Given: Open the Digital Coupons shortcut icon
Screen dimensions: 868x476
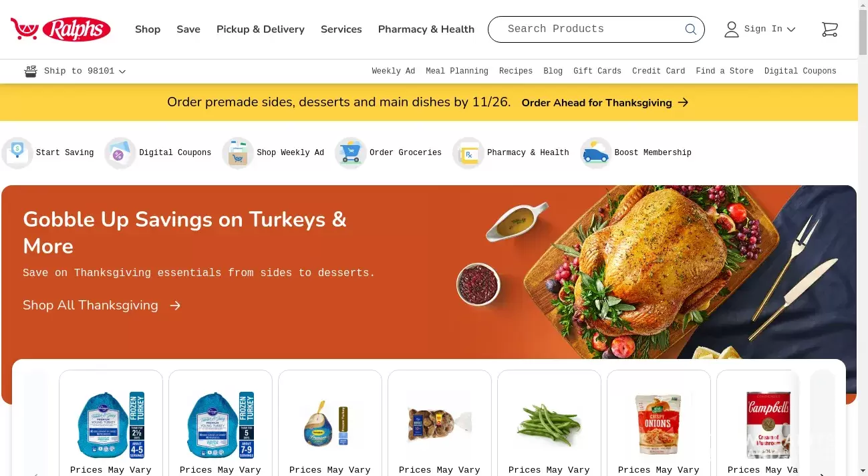Looking at the screenshot, I should tap(120, 153).
